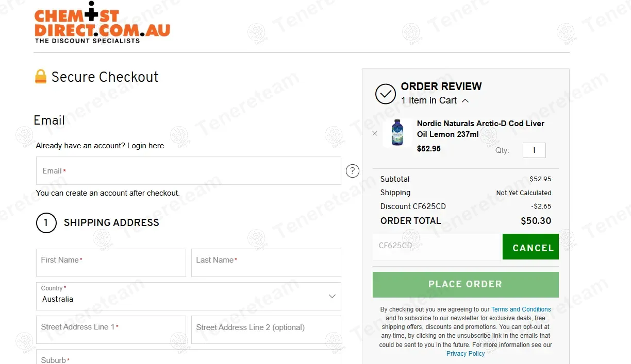Click the cod liver oil product thumbnail
The height and width of the screenshot is (364, 631).
(x=397, y=133)
